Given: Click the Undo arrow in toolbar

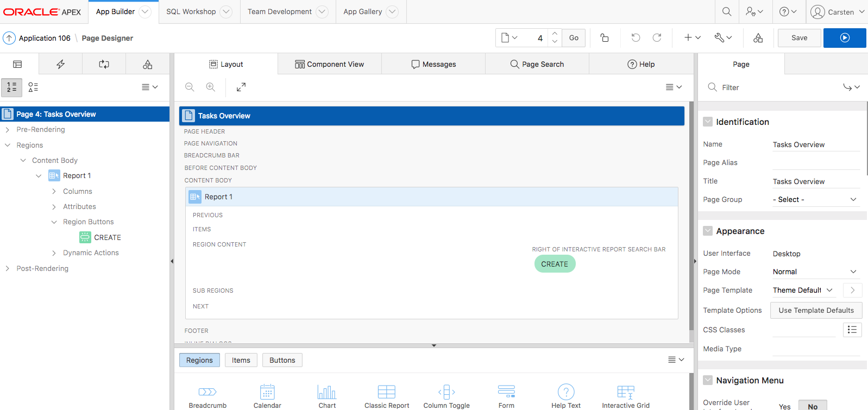Looking at the screenshot, I should click(x=636, y=38).
